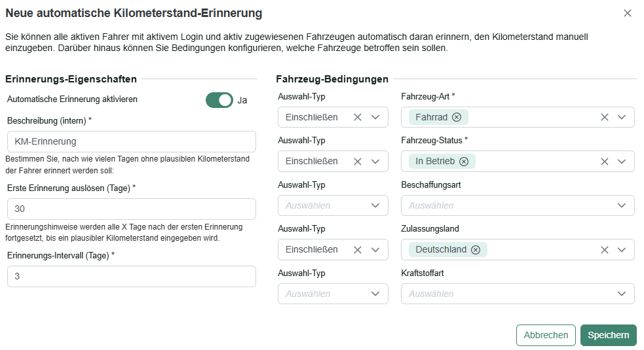Open the Kraftstoffart dropdown
Screen dimensions: 644x350
(x=518, y=294)
